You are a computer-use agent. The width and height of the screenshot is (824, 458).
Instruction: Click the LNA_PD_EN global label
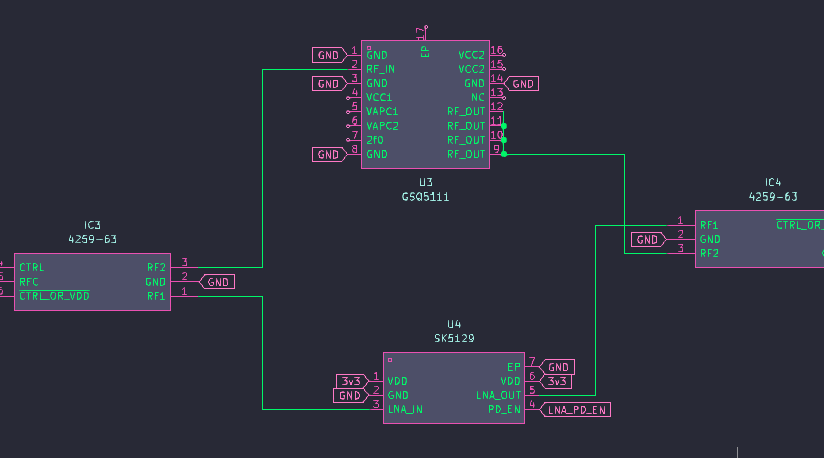coord(576,409)
